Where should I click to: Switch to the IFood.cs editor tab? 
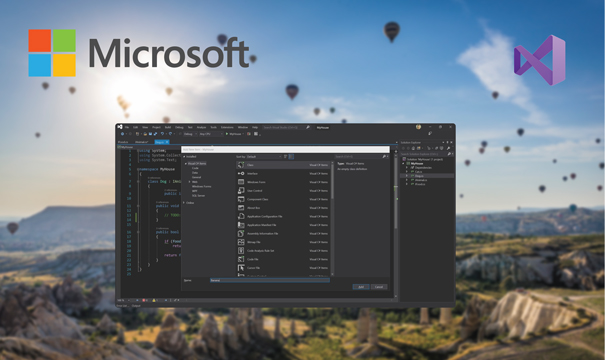123,142
